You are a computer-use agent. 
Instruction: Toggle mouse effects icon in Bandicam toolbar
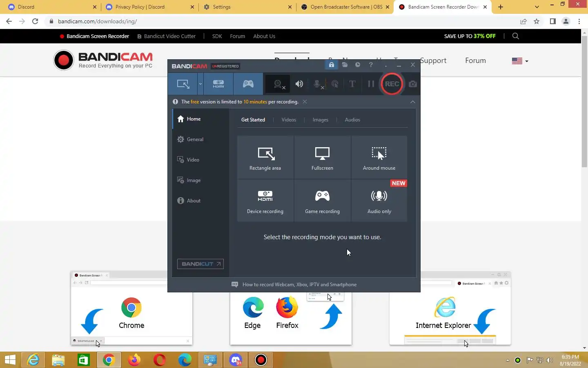click(335, 84)
